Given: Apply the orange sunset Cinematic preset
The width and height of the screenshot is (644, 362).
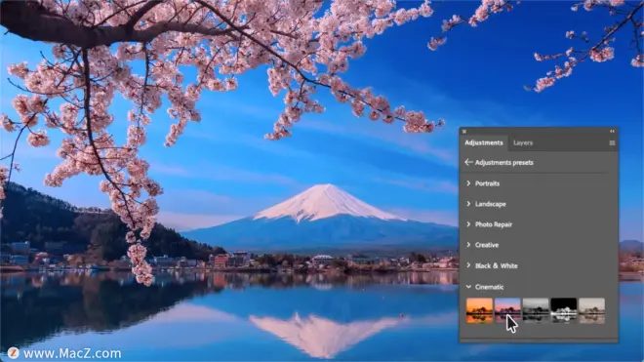Looking at the screenshot, I should pos(479,310).
